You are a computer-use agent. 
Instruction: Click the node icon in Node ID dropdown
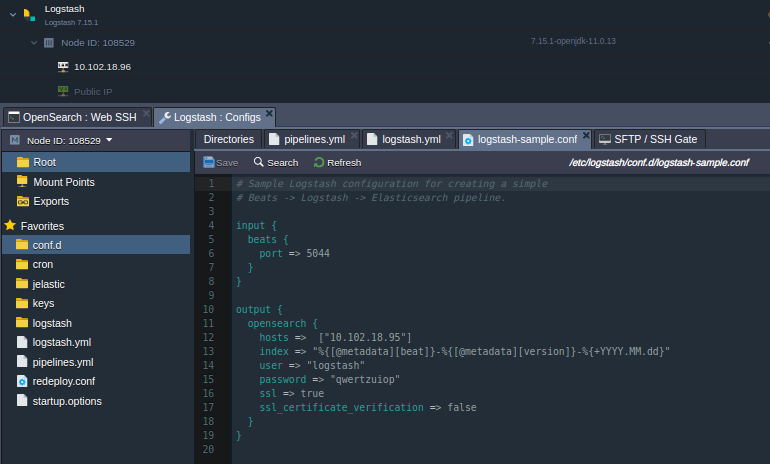(15, 140)
